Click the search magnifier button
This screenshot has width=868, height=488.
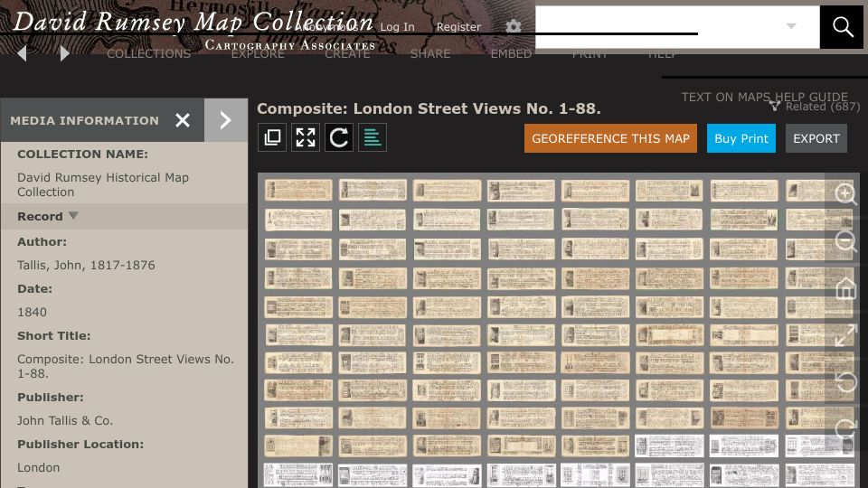pos(843,26)
